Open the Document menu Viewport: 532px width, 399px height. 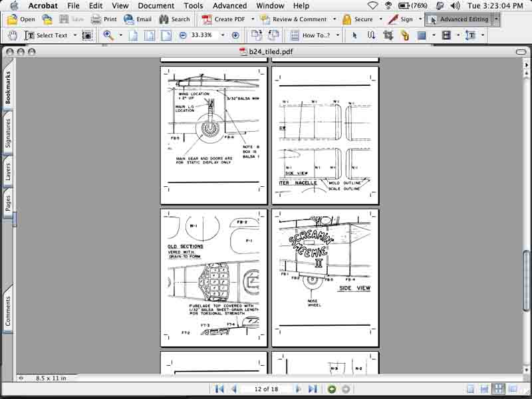(x=156, y=6)
